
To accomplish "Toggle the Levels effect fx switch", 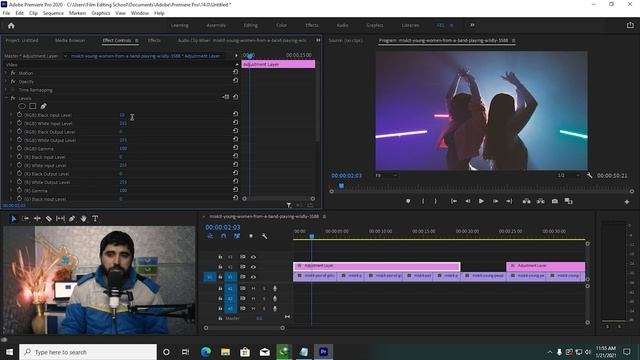I will (x=13, y=98).
